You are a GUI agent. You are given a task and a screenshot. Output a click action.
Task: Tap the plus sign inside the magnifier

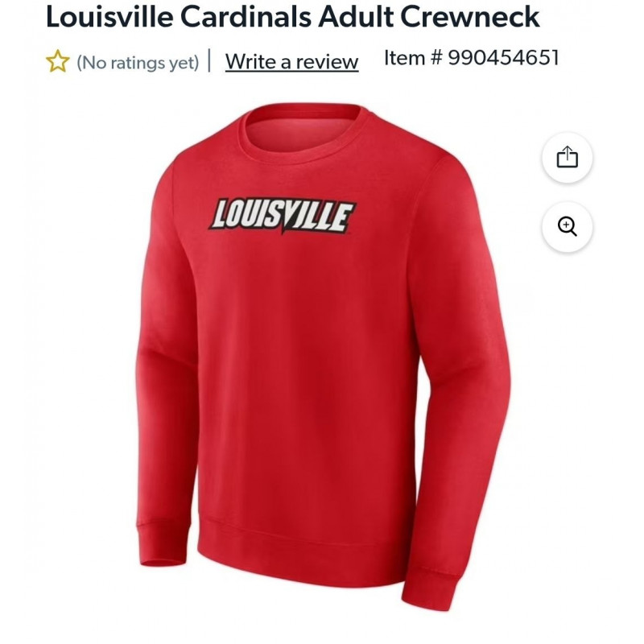coord(566,225)
